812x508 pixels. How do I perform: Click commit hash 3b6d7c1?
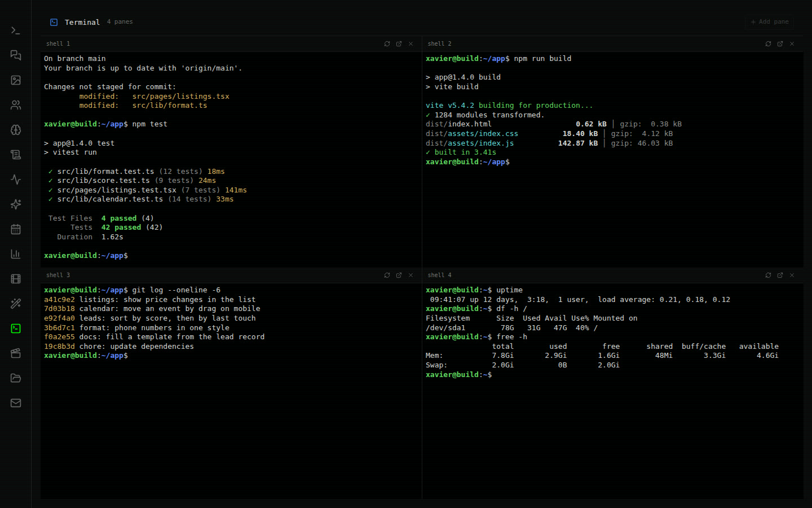click(x=59, y=328)
